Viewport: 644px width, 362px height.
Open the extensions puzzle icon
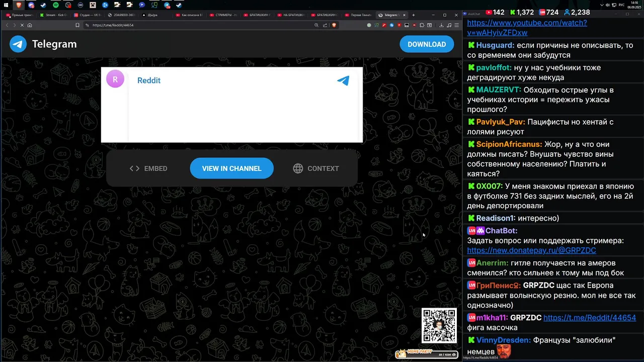pos(422,25)
